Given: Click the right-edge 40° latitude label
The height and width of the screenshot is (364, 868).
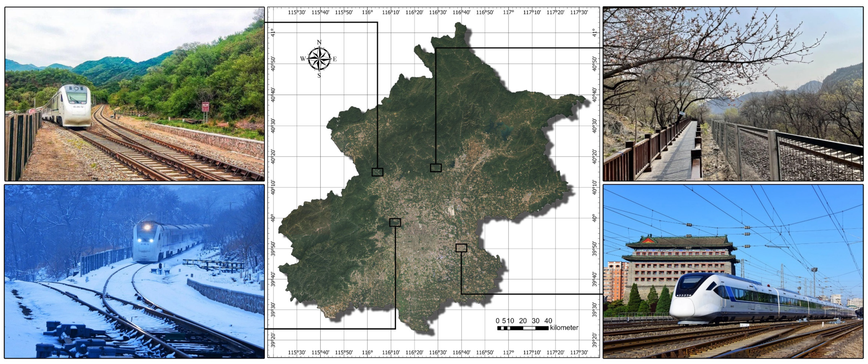Looking at the screenshot, I should pyautogui.click(x=594, y=218).
